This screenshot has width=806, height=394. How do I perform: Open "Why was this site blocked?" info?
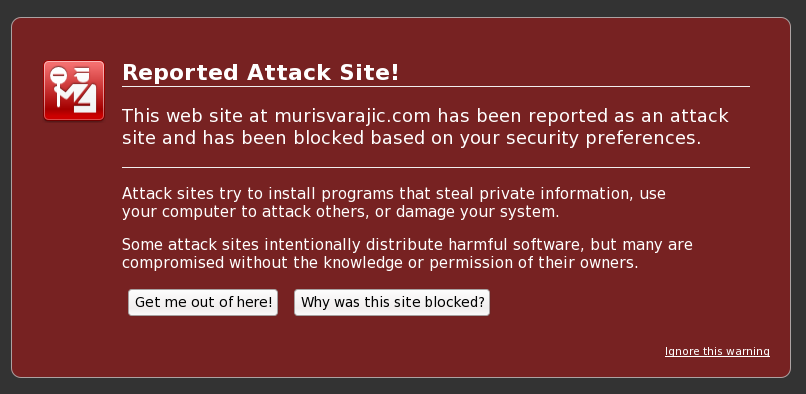tap(392, 302)
